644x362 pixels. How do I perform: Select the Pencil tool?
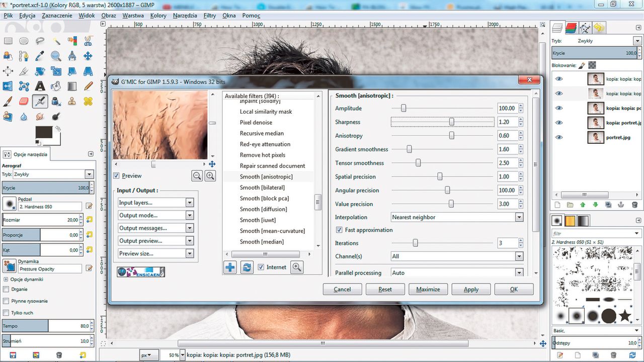click(88, 86)
